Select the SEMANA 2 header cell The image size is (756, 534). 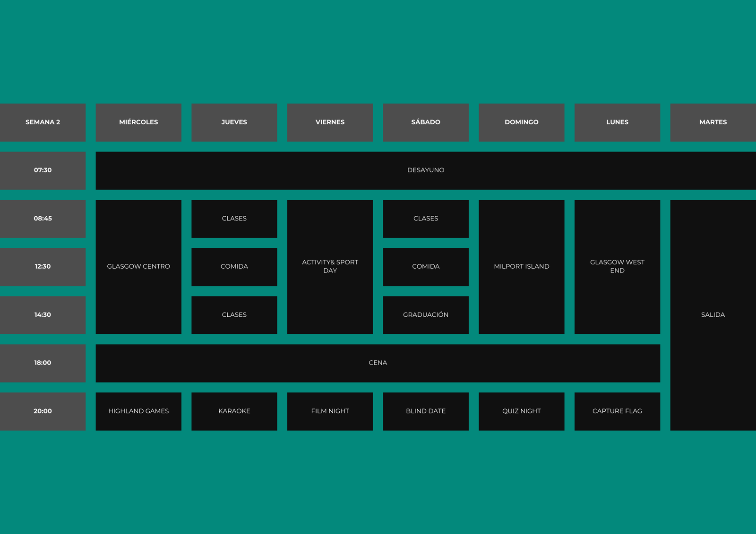43,122
